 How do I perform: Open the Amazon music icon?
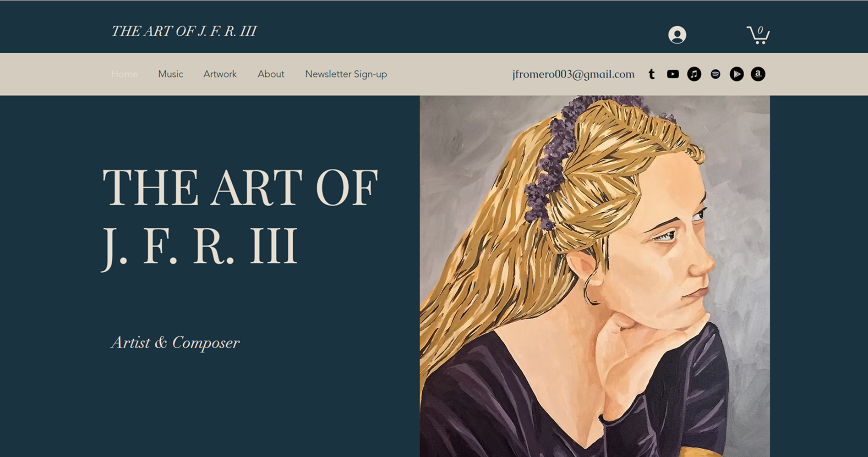[758, 74]
